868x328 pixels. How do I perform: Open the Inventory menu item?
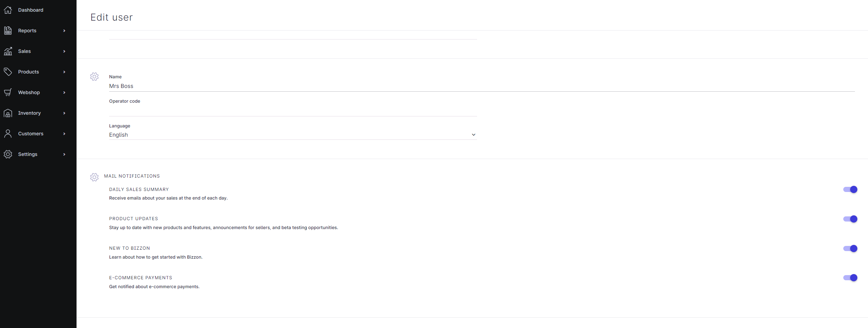(30, 113)
